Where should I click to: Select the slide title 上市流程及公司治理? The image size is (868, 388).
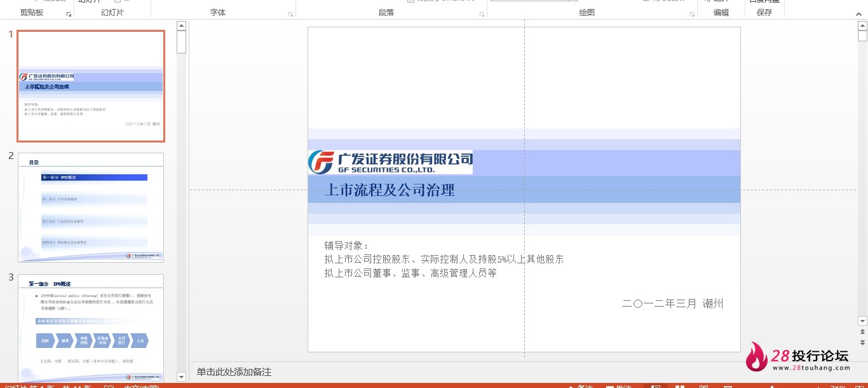click(390, 190)
